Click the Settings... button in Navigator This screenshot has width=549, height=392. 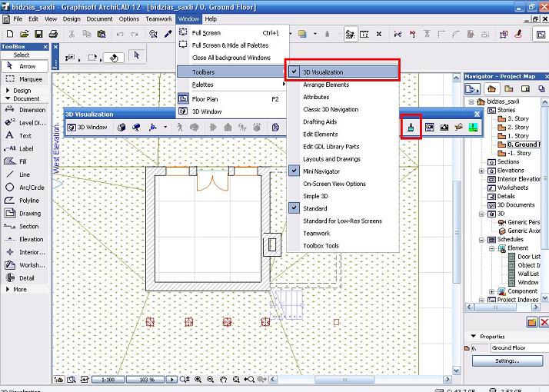pyautogui.click(x=507, y=360)
